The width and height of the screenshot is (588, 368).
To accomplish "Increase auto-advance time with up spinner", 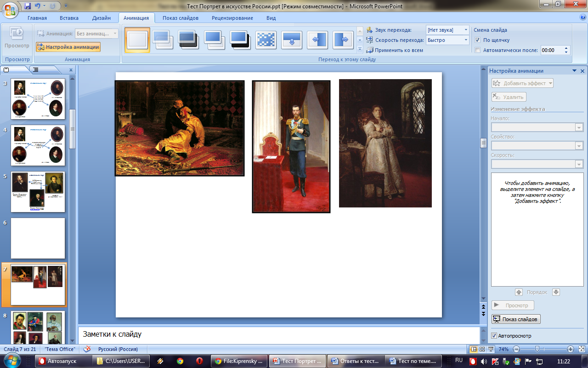I will pos(566,48).
